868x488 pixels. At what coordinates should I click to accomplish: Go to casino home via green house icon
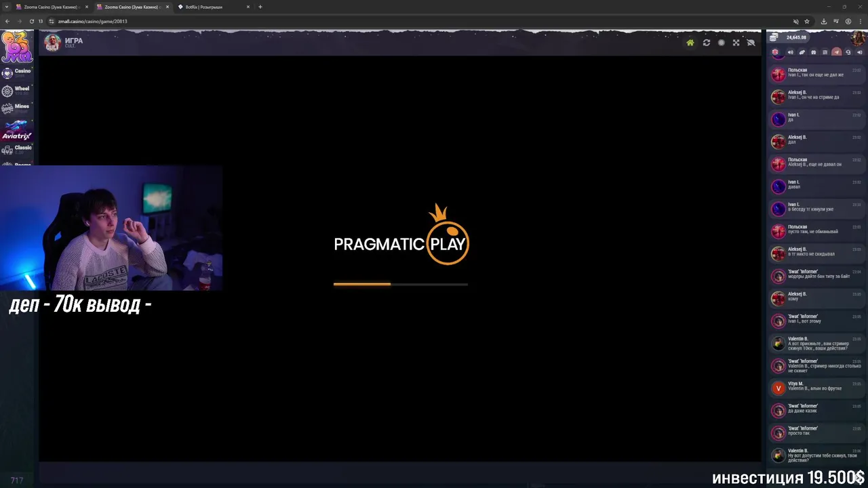pyautogui.click(x=690, y=43)
